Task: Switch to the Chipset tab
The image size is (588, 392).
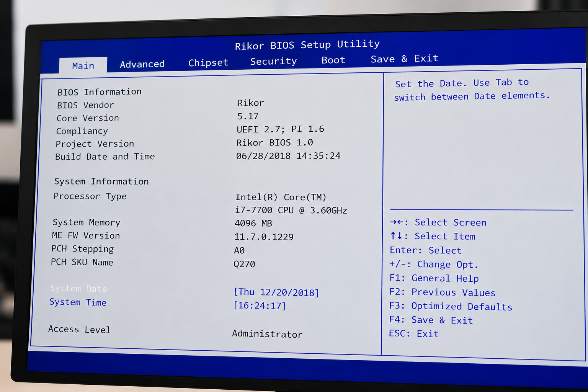Action: [208, 63]
